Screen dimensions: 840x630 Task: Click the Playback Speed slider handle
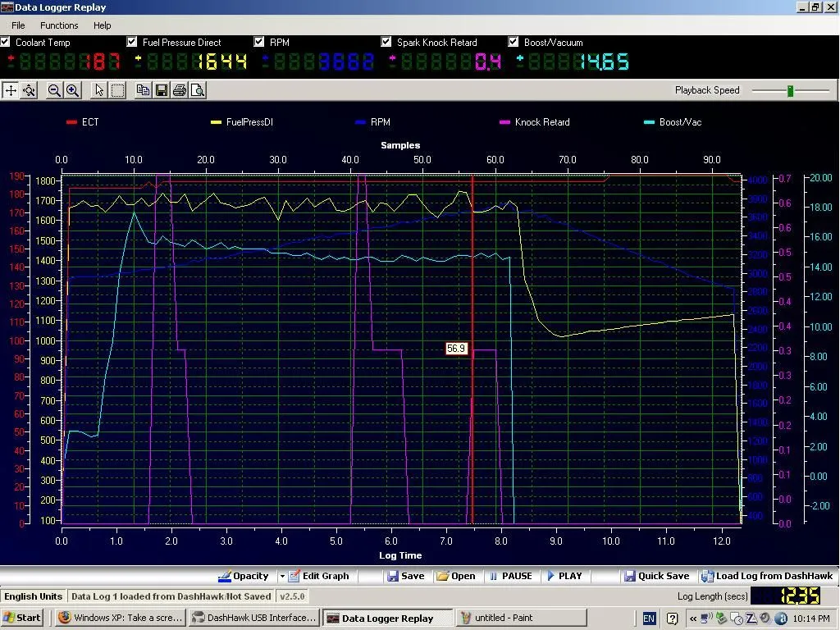click(x=790, y=90)
